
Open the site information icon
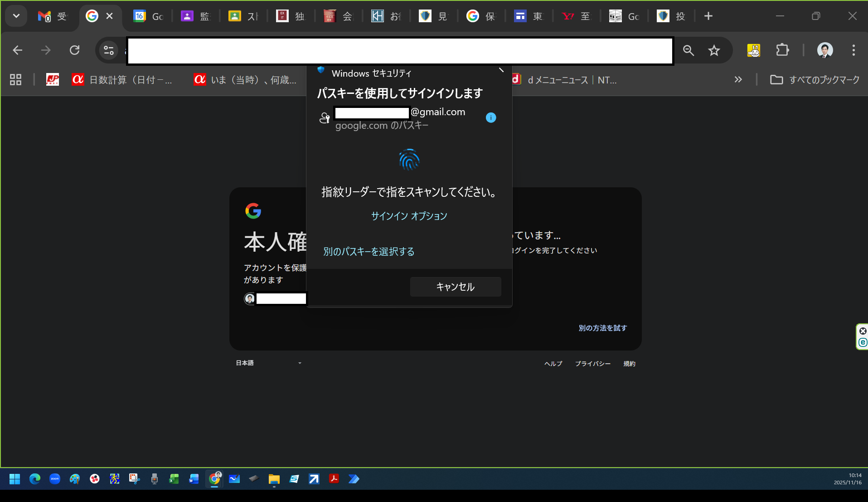pos(109,50)
